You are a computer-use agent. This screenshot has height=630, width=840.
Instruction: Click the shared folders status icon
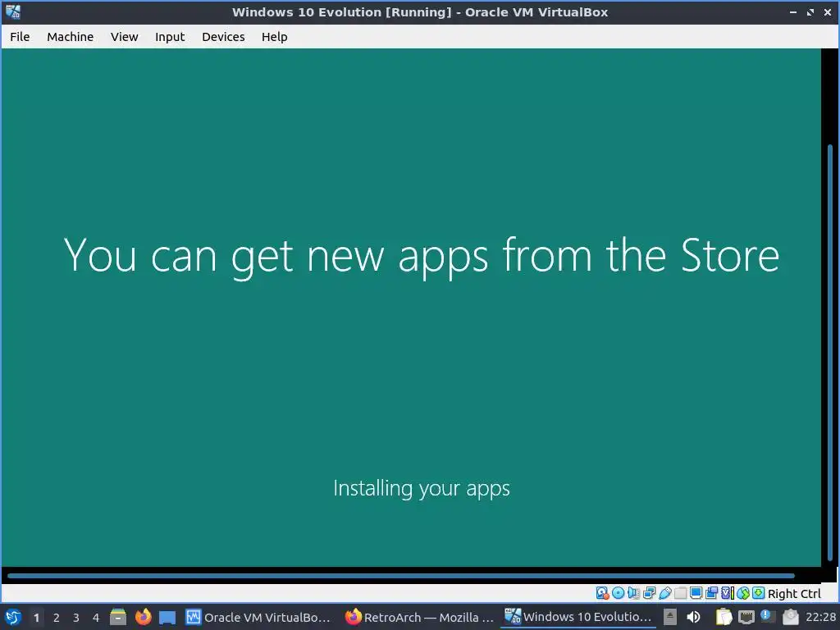tap(680, 593)
